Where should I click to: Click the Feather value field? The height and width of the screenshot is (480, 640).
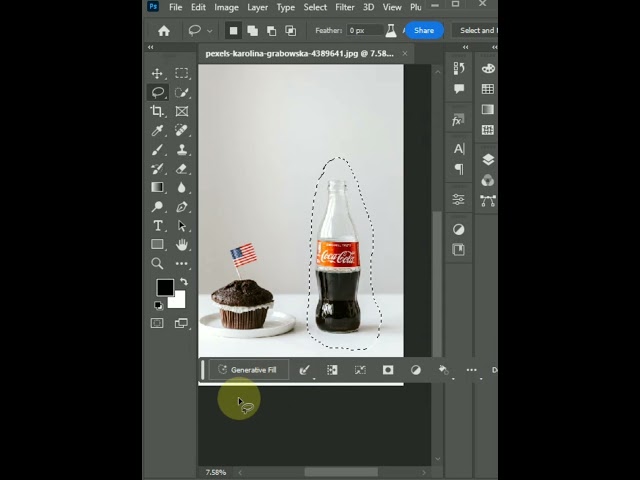coord(364,31)
